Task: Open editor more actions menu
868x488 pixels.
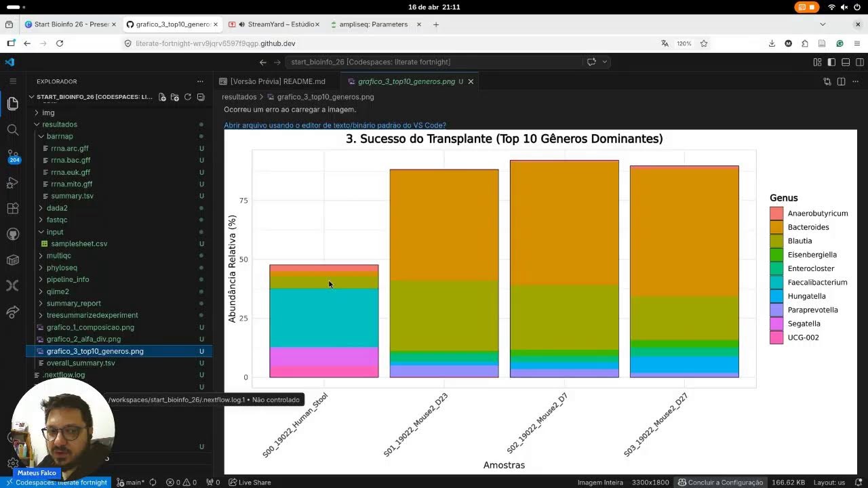Action: pos(856,81)
